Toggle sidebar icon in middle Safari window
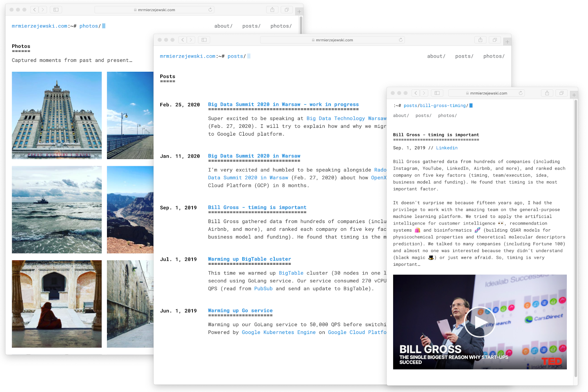 pos(204,40)
